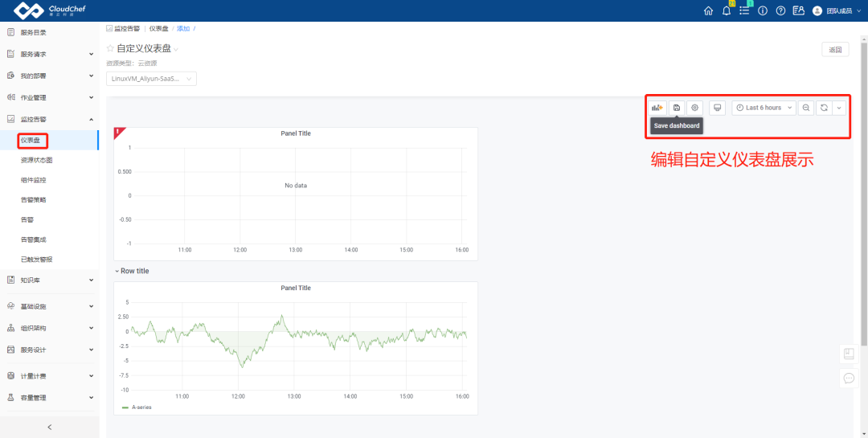The image size is (868, 438).
Task: Click the red error flag on first panel
Action: 118,132
